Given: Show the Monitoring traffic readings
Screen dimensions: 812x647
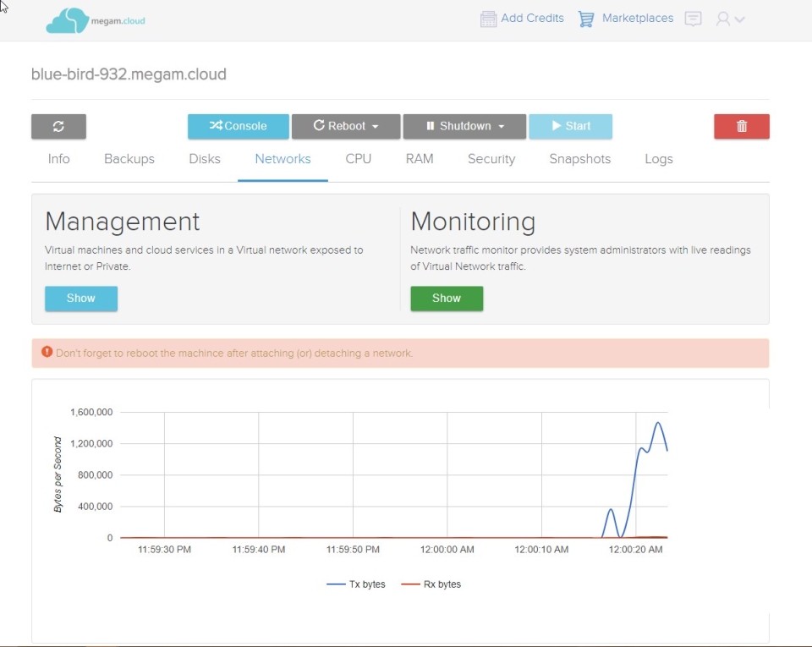Looking at the screenshot, I should 447,298.
